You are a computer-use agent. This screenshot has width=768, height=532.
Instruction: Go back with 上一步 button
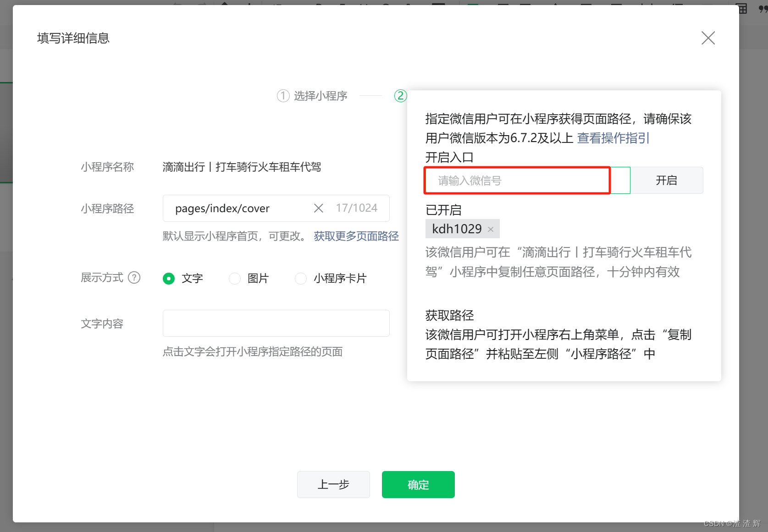pos(333,484)
